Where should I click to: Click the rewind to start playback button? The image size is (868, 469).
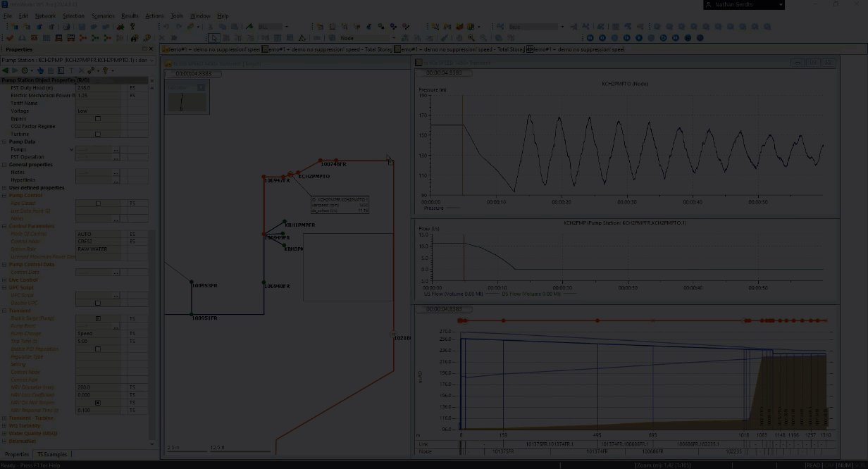[590, 38]
